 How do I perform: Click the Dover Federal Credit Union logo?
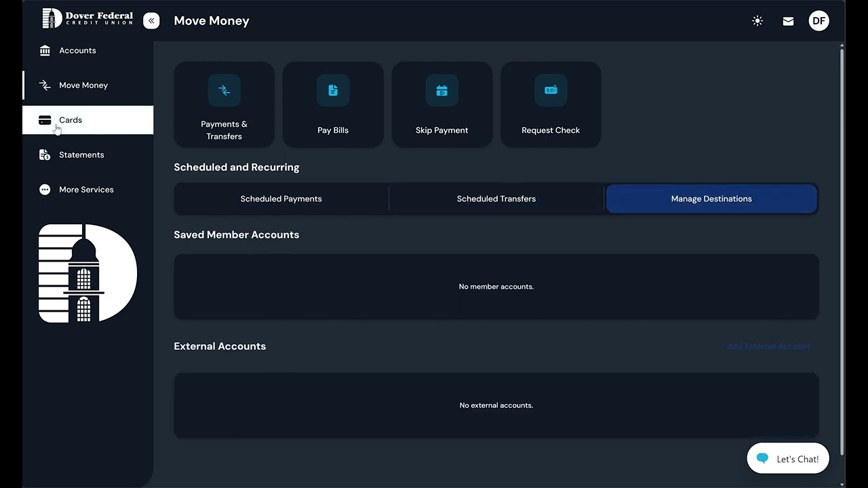(x=87, y=19)
